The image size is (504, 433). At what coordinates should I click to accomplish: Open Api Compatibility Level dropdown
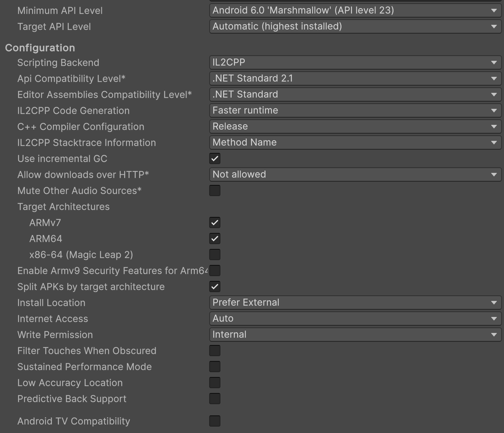click(x=355, y=78)
